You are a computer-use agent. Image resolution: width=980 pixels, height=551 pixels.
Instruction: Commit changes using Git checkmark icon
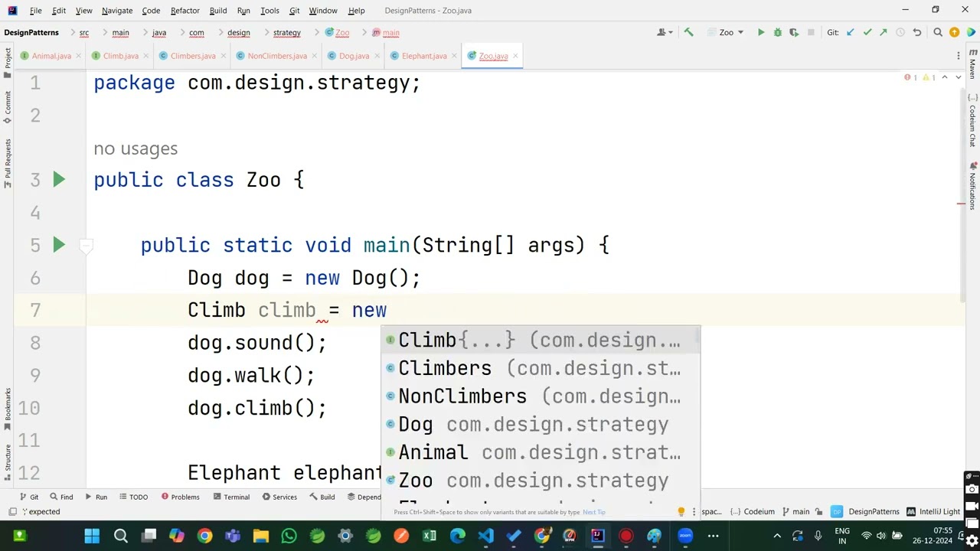tap(867, 32)
